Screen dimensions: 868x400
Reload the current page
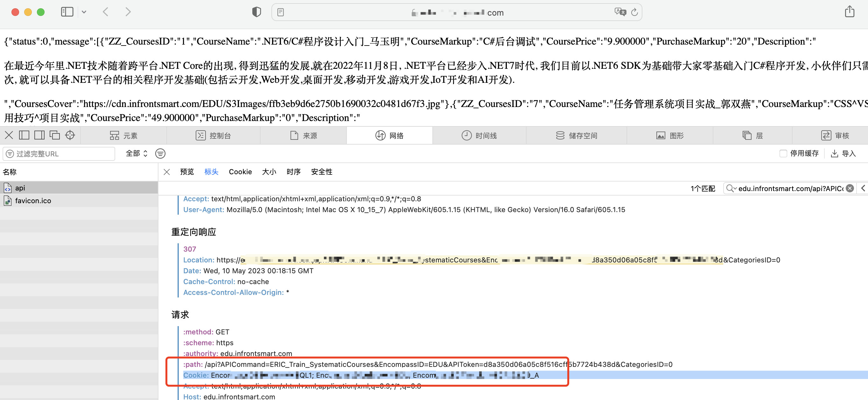pos(634,12)
